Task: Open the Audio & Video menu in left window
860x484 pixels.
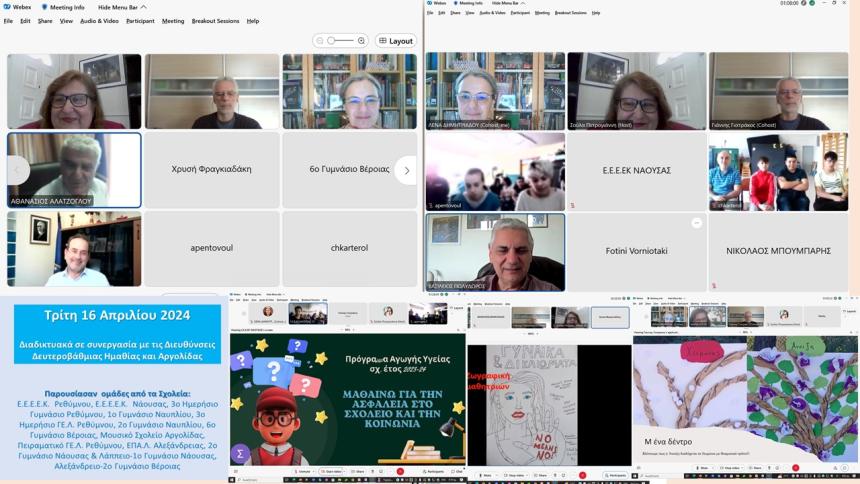Action: (99, 21)
